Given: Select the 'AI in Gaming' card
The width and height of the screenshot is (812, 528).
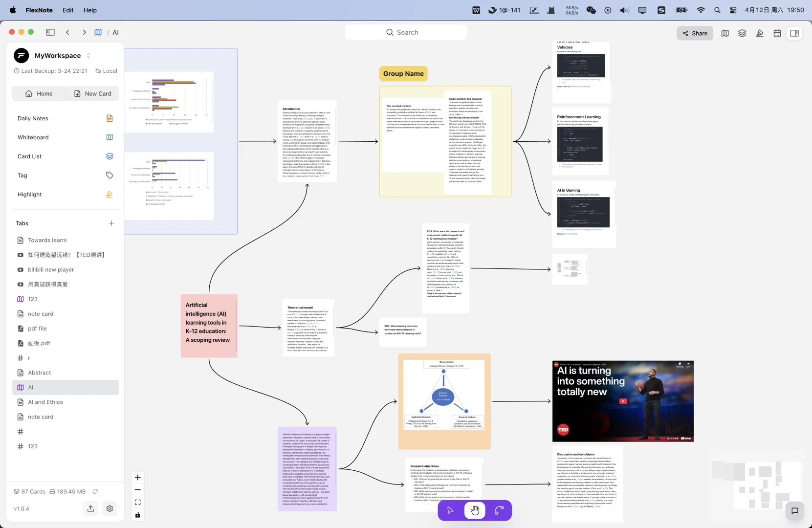Looking at the screenshot, I should (x=584, y=214).
